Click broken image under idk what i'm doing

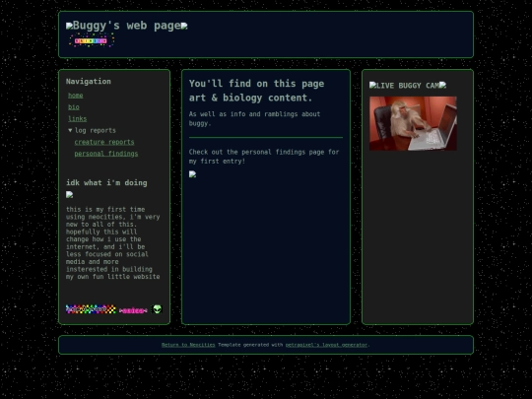pyautogui.click(x=70, y=195)
